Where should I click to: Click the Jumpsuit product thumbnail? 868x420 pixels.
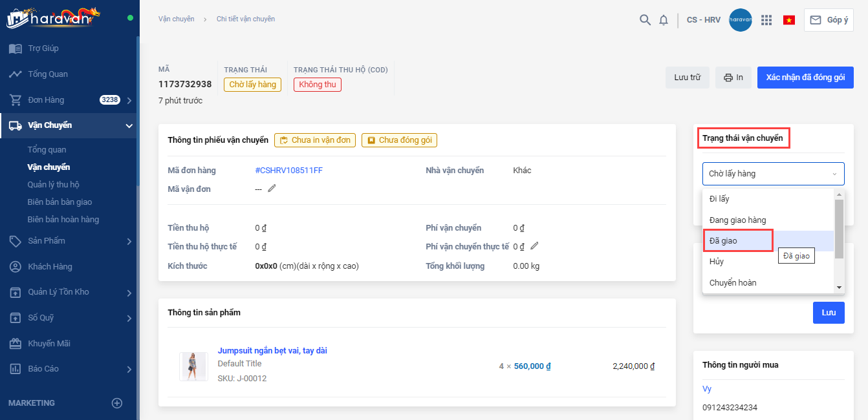click(193, 366)
